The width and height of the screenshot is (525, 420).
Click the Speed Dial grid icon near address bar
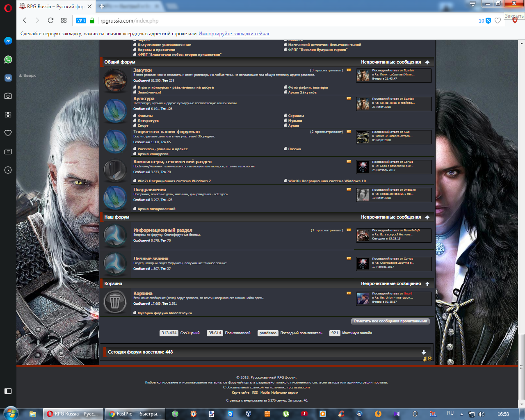click(x=64, y=21)
